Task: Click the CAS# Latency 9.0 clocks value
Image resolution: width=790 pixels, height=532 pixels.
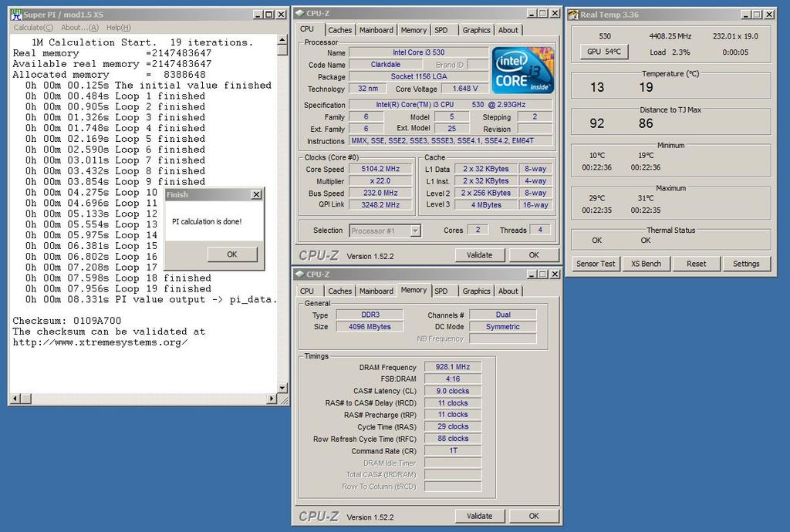Action: [x=452, y=391]
